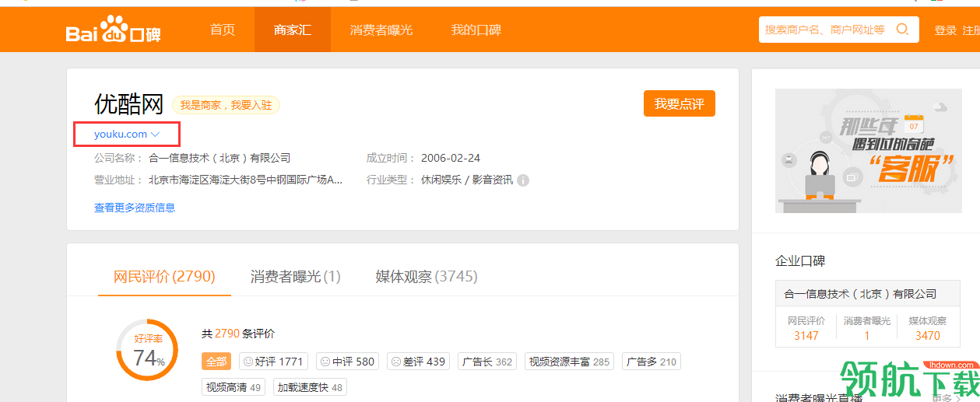Filter by 差评 439 sad tag

click(418, 362)
